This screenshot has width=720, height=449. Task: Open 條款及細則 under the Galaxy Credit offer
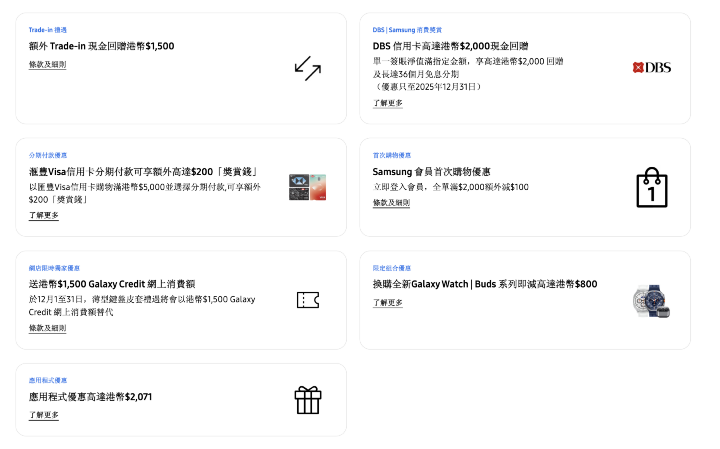(x=47, y=328)
